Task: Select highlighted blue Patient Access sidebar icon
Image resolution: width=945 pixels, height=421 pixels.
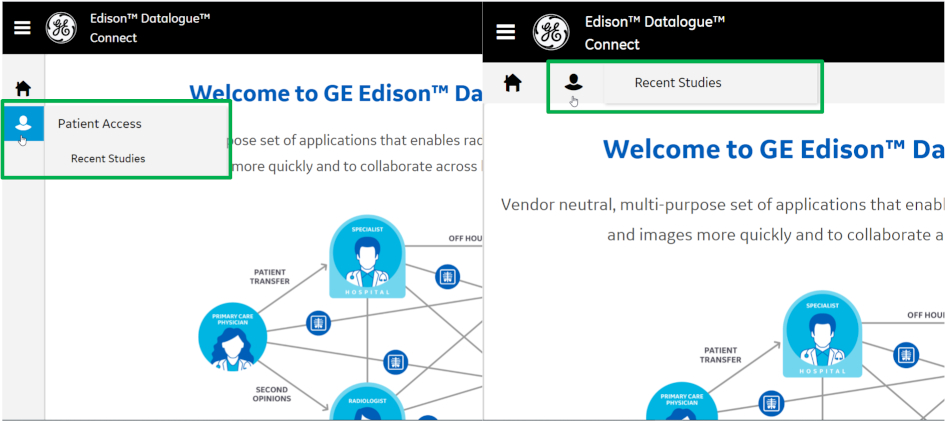Action: (24, 123)
